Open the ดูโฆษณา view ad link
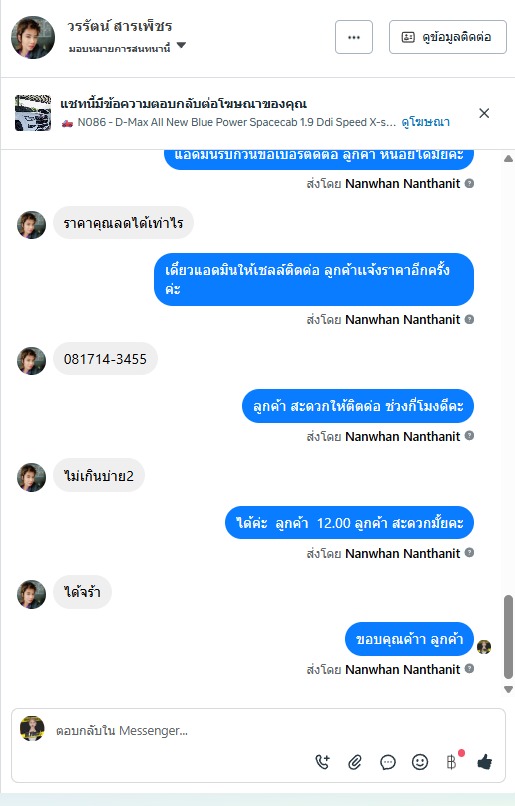The width and height of the screenshot is (515, 806). click(426, 122)
